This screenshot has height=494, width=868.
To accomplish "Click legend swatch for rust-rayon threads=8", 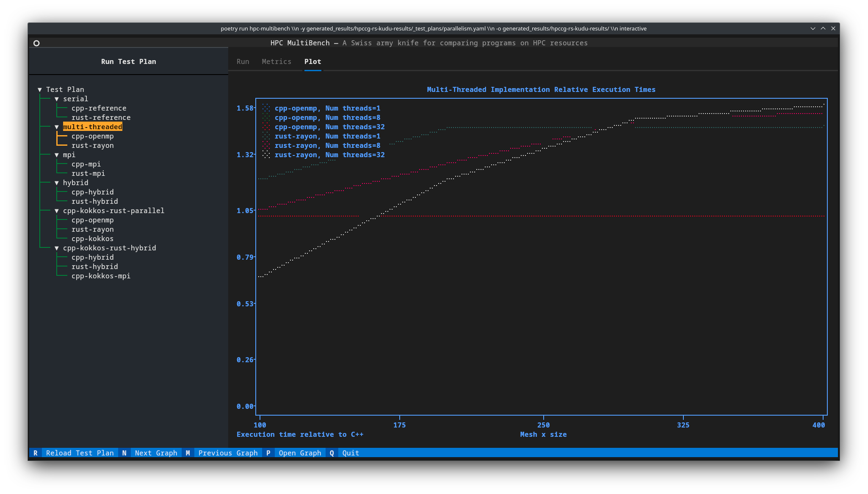I will coord(266,145).
